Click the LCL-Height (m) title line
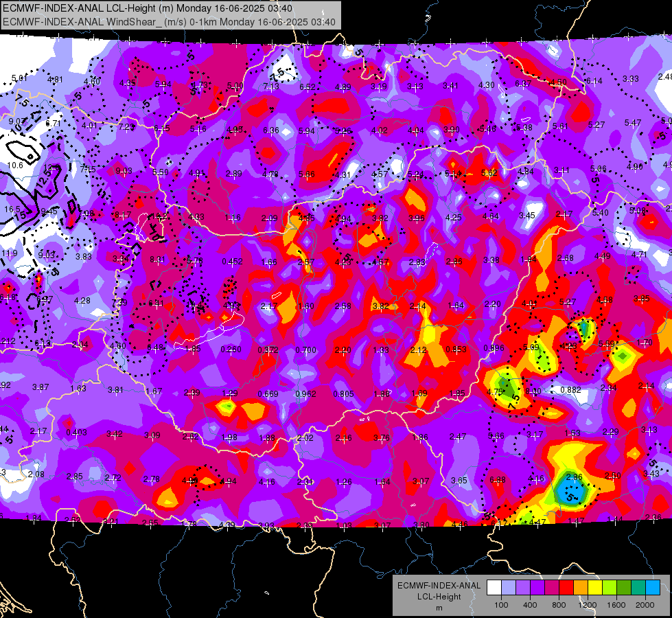This screenshot has height=618, width=672. point(148,8)
